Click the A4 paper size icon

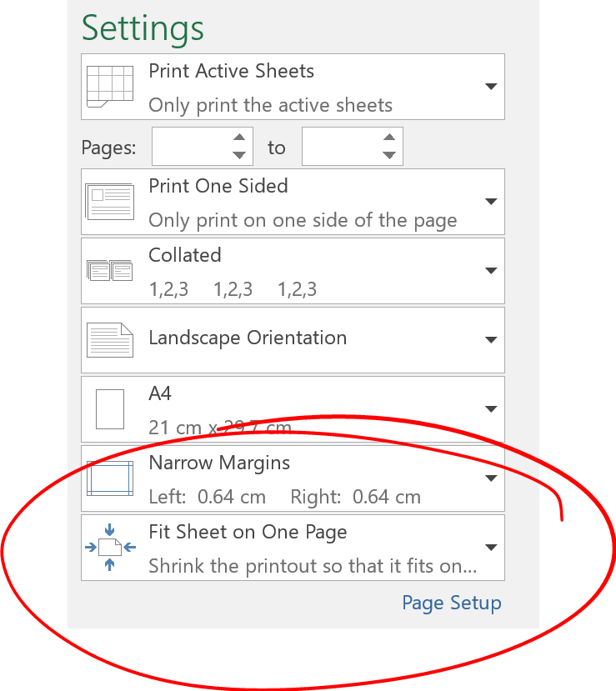pos(110,409)
